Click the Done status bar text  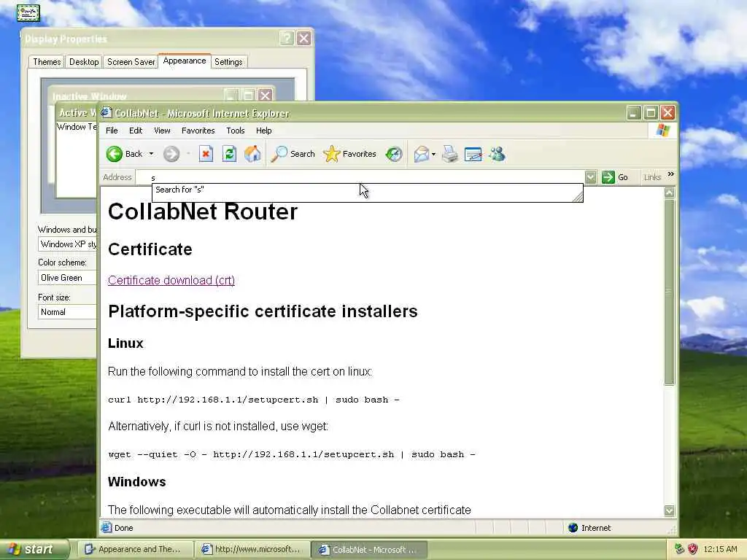pos(123,528)
